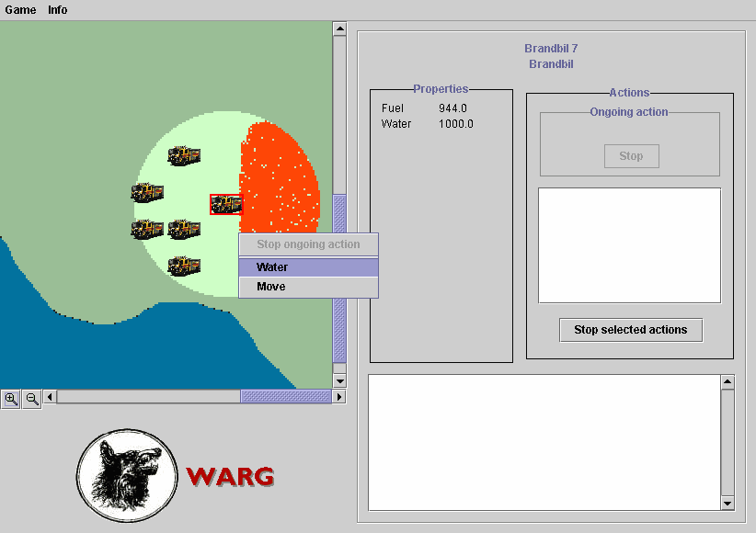The height and width of the screenshot is (533, 756).
Task: Select the fire truck outlined in red
Action: 225,204
